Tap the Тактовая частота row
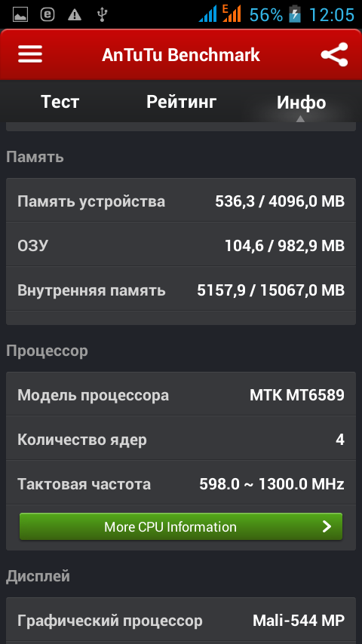362x644 pixels. [x=181, y=484]
